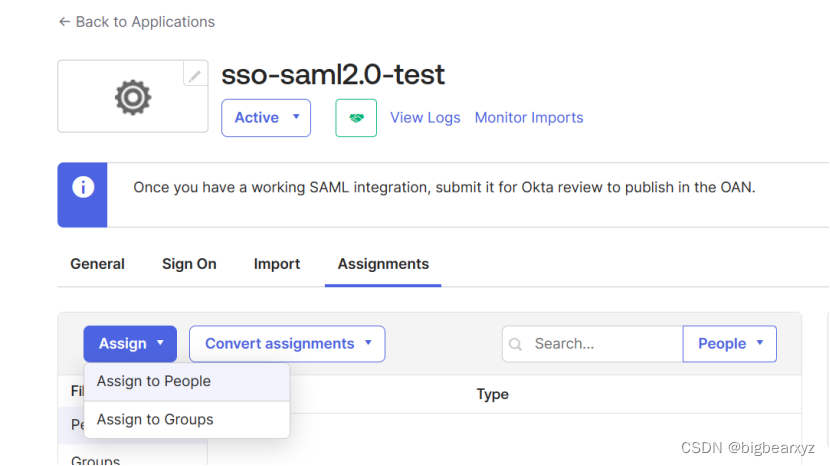Expand the Convert assignments dropdown
This screenshot has height=466, width=830.
click(x=287, y=344)
